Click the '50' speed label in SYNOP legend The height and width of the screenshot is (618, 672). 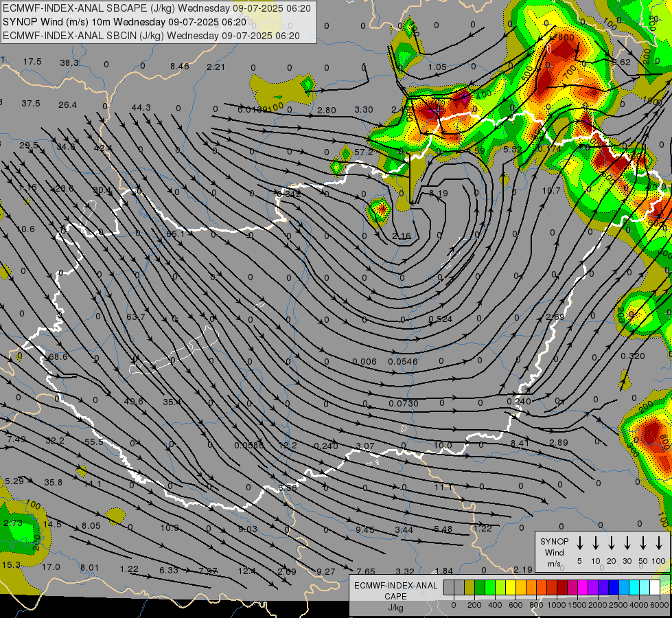(643, 561)
